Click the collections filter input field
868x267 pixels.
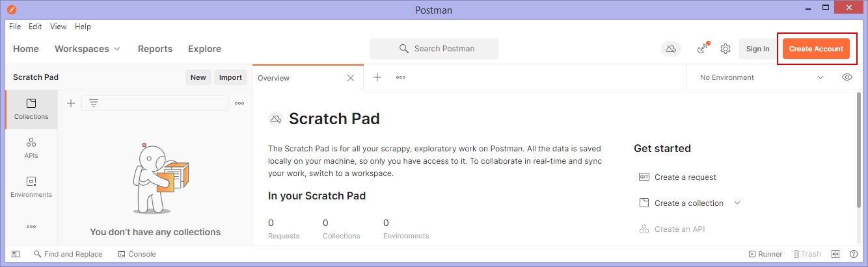click(x=155, y=103)
